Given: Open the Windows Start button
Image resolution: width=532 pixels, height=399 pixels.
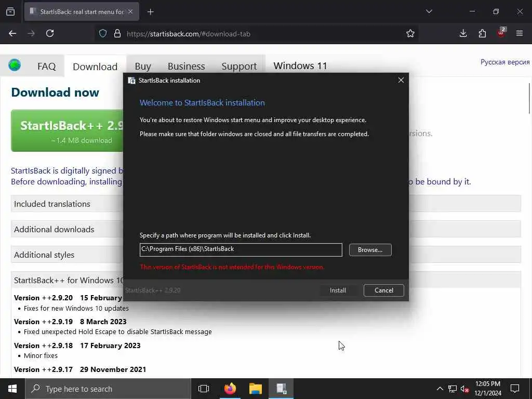Looking at the screenshot, I should click(12, 389).
